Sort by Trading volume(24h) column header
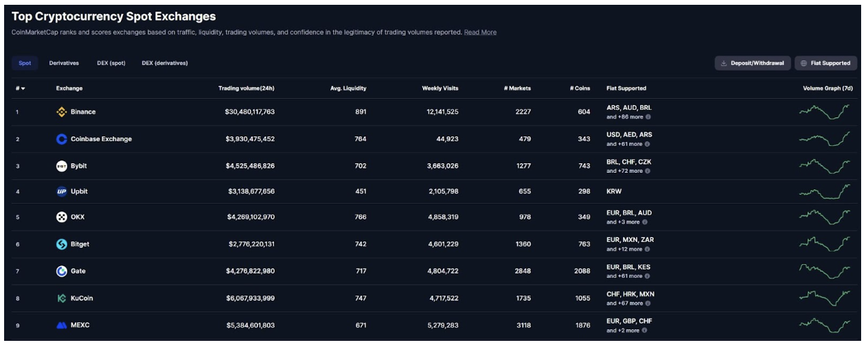 tap(246, 88)
